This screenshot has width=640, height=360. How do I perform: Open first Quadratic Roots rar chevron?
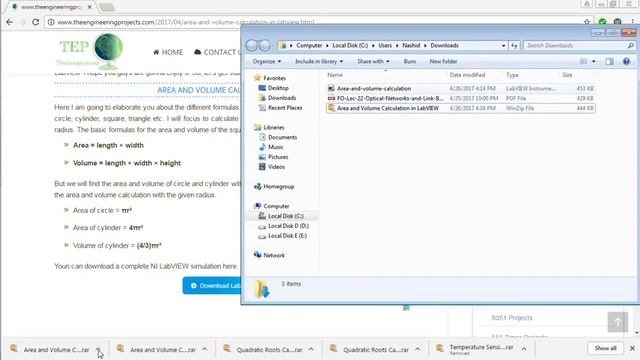311,349
